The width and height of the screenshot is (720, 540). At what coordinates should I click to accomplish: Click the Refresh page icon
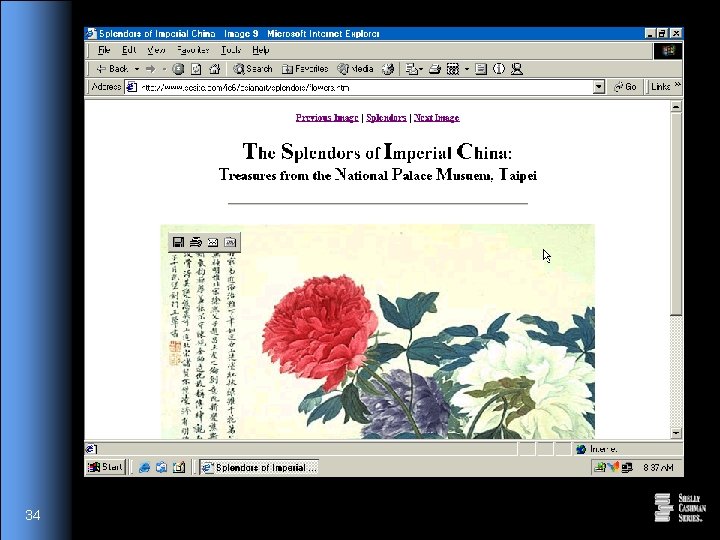[196, 69]
